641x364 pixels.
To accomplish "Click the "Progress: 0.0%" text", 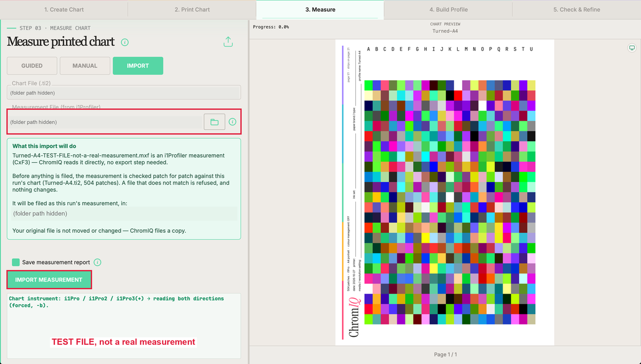I will (271, 27).
